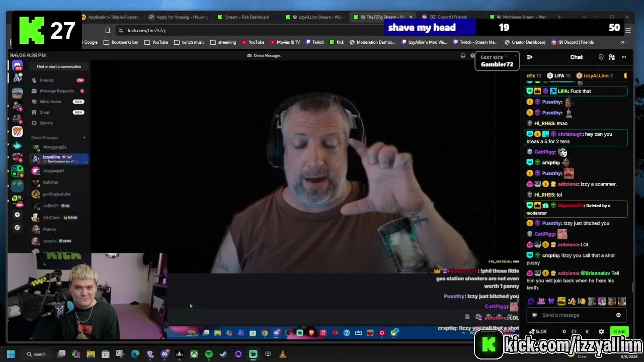
Task: Switch to the Application-Fillable-Riverstone tab
Action: pyautogui.click(x=110, y=17)
